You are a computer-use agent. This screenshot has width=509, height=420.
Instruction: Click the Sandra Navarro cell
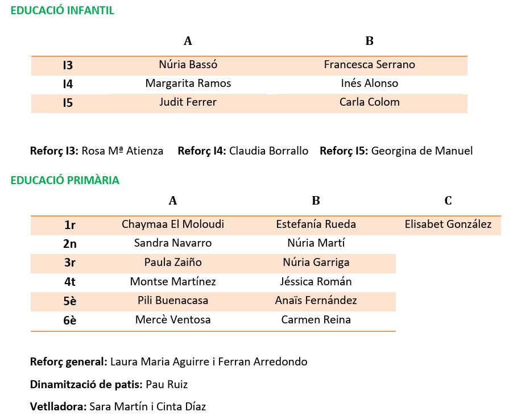tap(173, 243)
